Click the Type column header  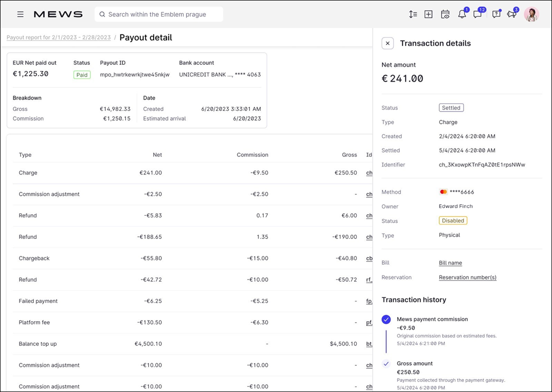[x=25, y=155]
